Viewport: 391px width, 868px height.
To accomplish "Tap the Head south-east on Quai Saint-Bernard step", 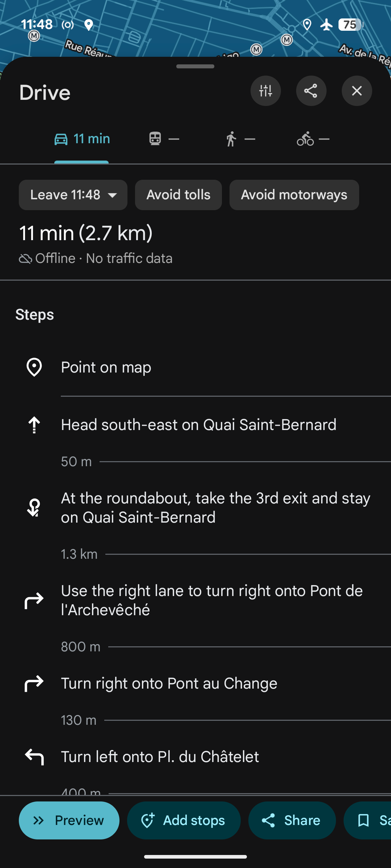I will click(198, 425).
